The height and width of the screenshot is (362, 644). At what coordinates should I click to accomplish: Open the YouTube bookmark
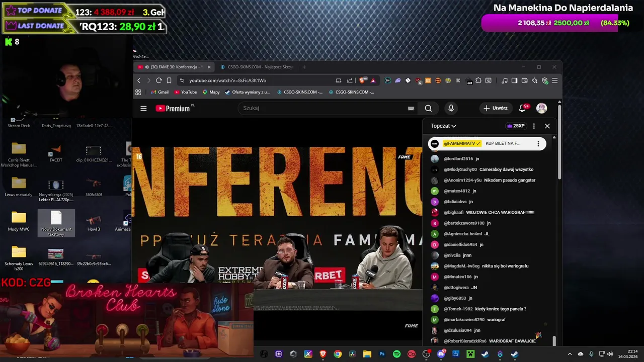coord(186,92)
